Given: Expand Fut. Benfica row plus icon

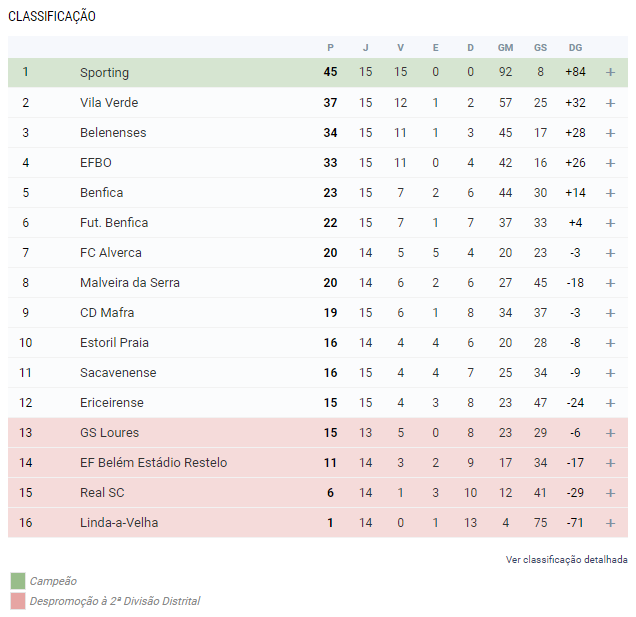Looking at the screenshot, I should click(610, 223).
